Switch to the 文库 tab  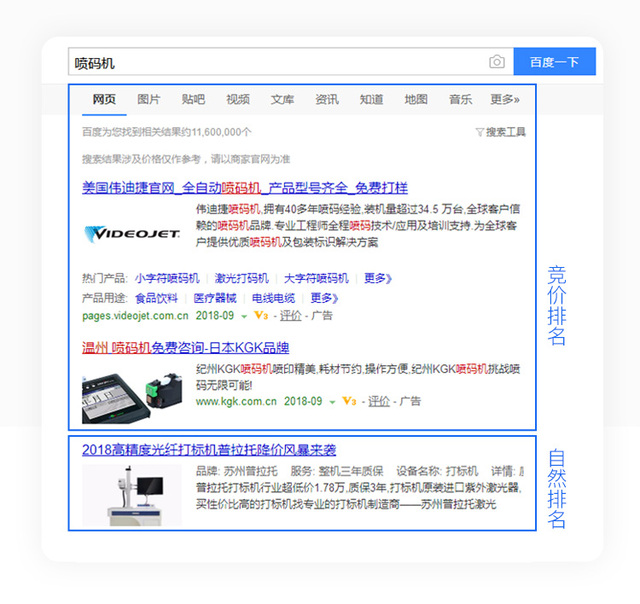282,99
